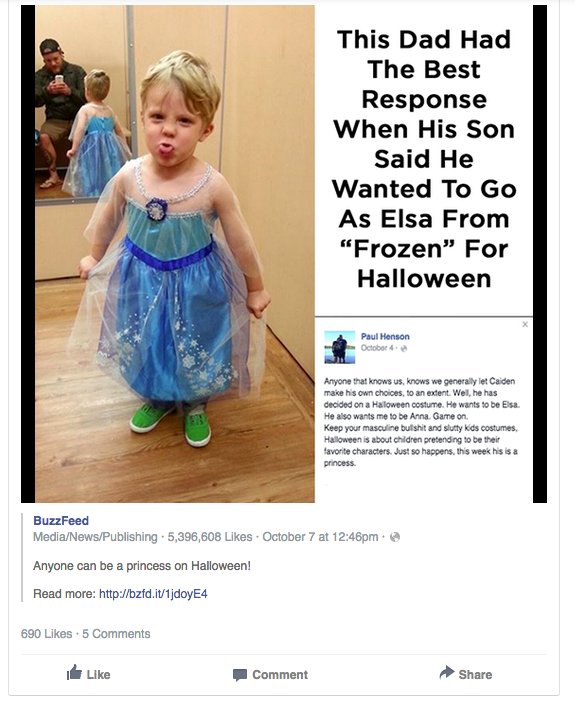Click the October 7 at 12:46pm timestamp
This screenshot has width=575, height=701.
(x=320, y=536)
